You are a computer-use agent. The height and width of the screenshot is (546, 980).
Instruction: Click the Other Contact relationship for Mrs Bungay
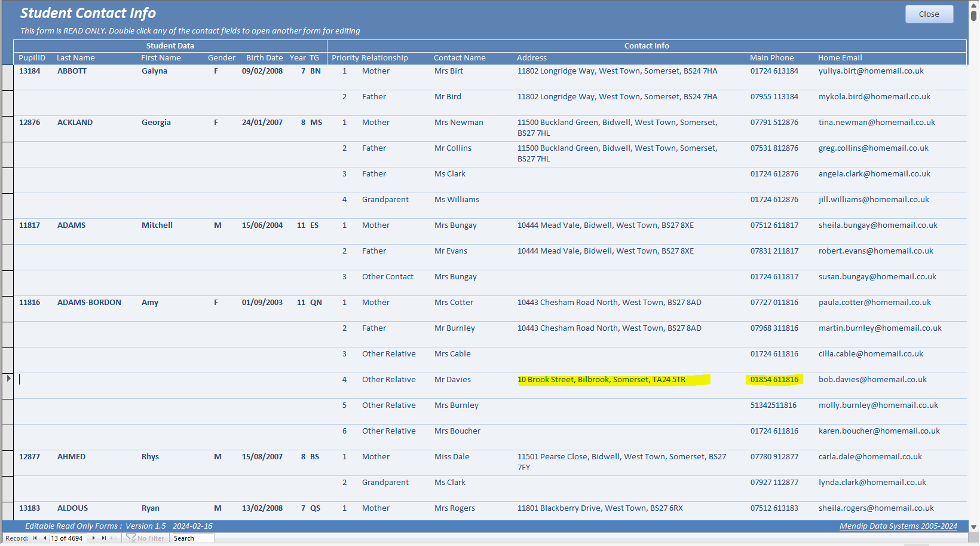(388, 277)
